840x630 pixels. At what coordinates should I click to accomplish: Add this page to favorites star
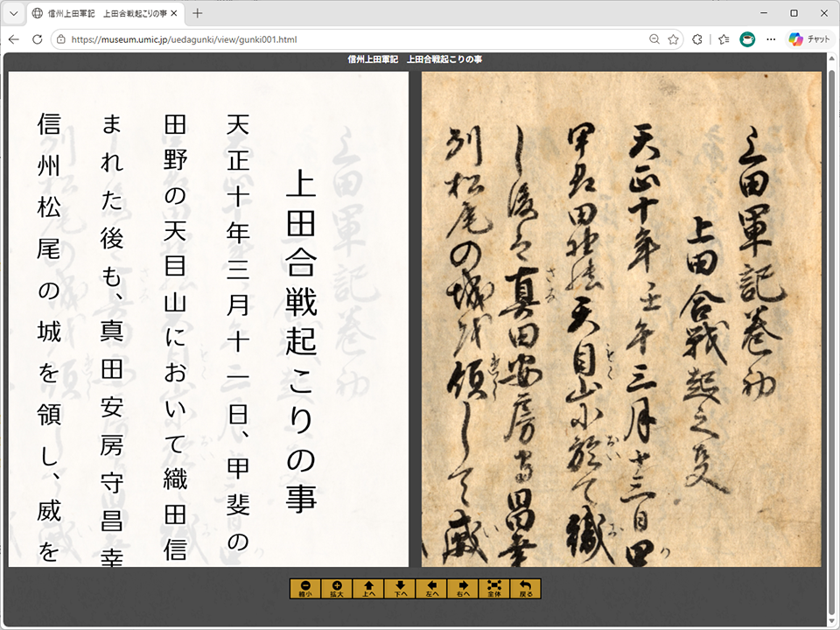pyautogui.click(x=673, y=39)
